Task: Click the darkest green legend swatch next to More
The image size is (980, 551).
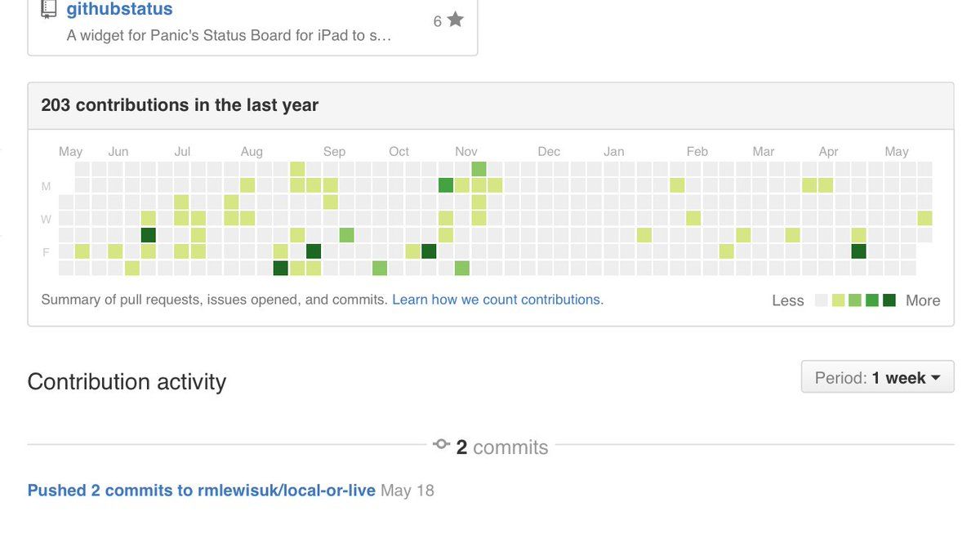Action: [x=889, y=300]
